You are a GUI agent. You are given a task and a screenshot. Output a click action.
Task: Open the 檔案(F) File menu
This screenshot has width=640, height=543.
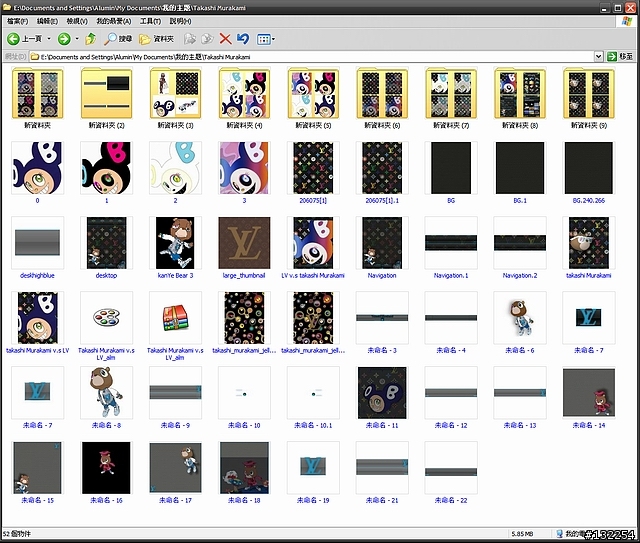pos(18,21)
